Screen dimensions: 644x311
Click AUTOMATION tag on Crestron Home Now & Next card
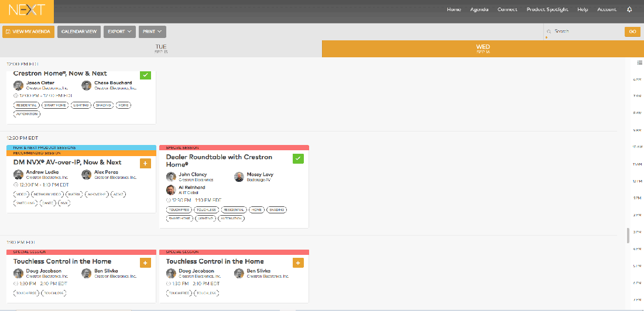pyautogui.click(x=27, y=113)
